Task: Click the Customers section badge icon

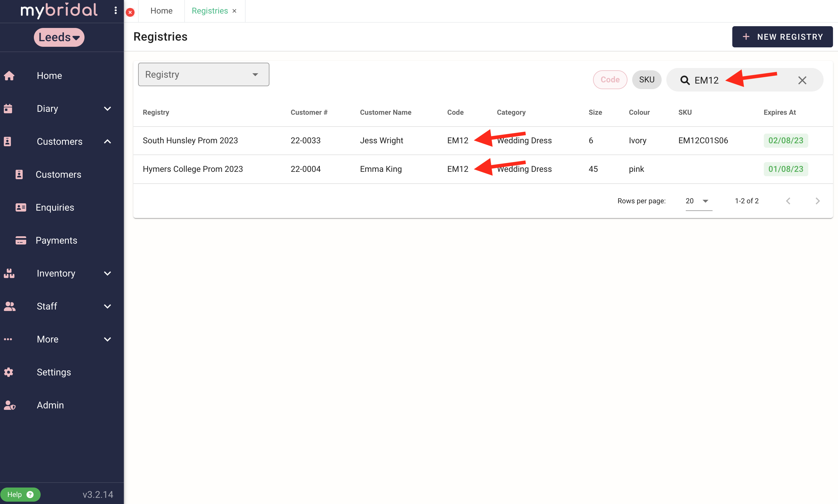Action: (7, 141)
